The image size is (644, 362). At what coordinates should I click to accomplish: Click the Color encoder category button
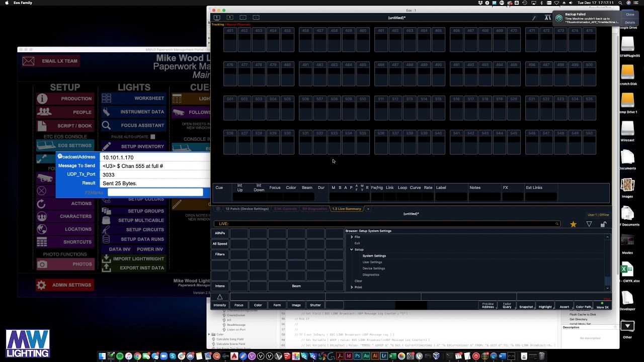click(x=258, y=305)
